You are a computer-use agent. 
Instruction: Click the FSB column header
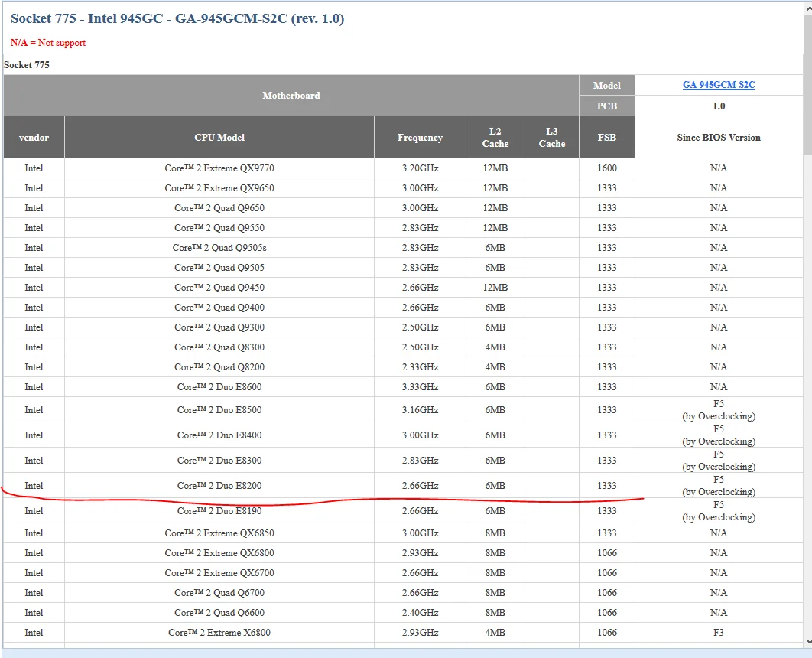point(606,138)
